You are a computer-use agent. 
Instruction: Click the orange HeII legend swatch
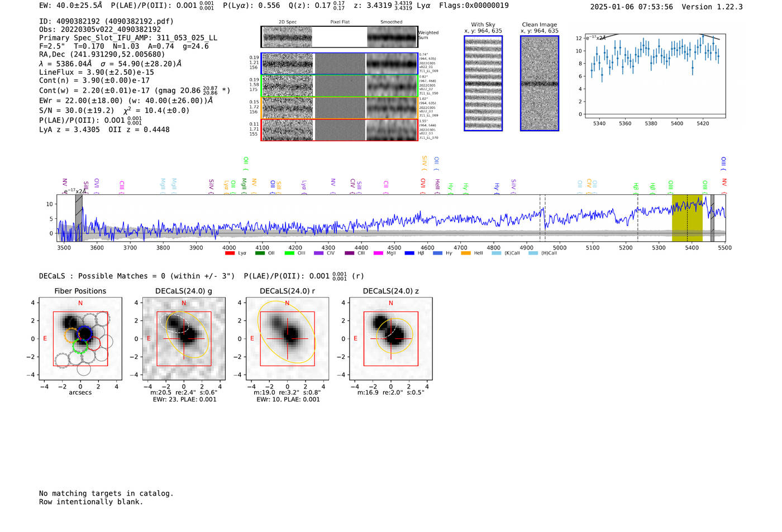(x=466, y=253)
